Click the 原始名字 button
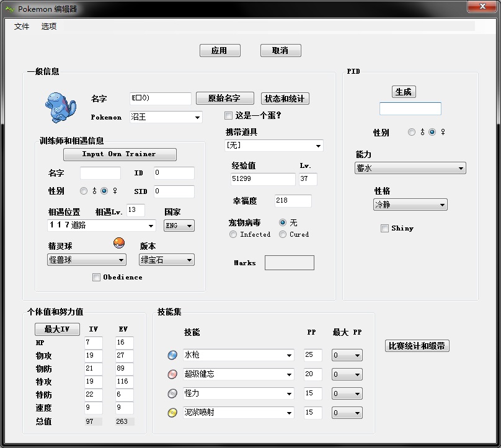The image size is (501, 448). click(x=225, y=99)
